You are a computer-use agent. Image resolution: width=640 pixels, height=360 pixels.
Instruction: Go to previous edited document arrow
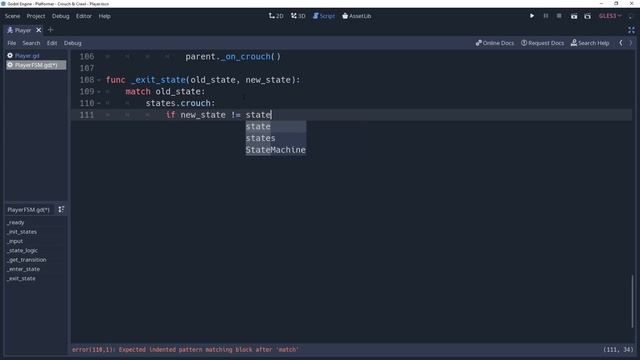pyautogui.click(x=621, y=43)
